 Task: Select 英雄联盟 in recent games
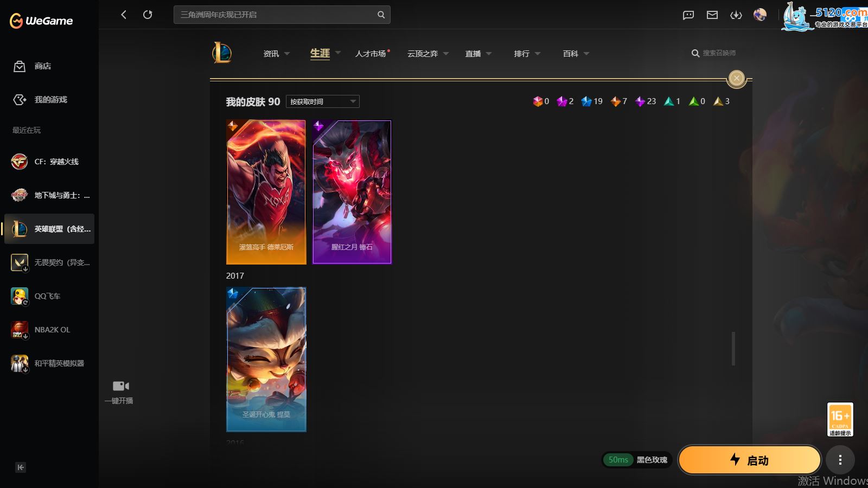tap(49, 229)
